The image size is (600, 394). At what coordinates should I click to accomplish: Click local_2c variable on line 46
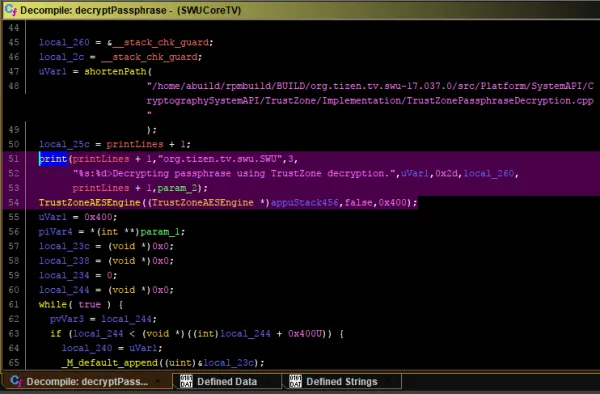(61, 57)
